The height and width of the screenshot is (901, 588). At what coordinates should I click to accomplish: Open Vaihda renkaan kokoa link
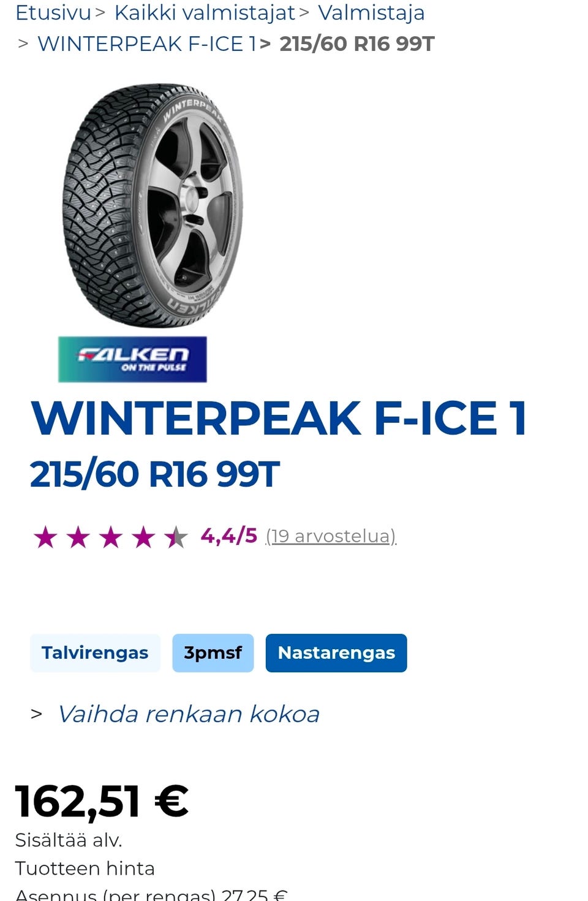[x=188, y=714]
